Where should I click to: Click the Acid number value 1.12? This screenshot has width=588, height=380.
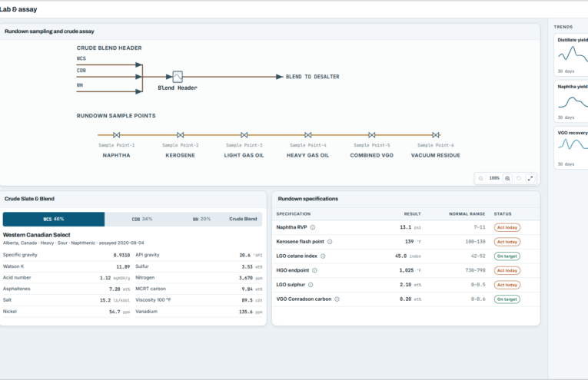[105, 278]
